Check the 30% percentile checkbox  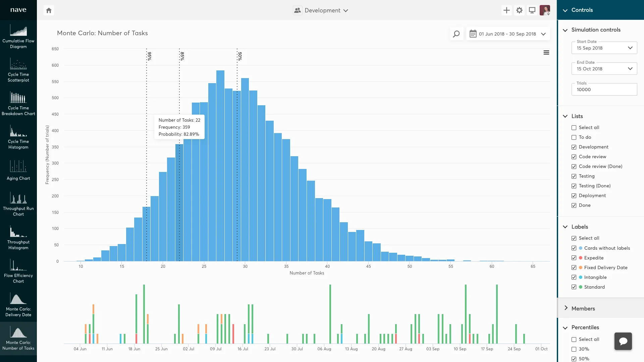574,349
